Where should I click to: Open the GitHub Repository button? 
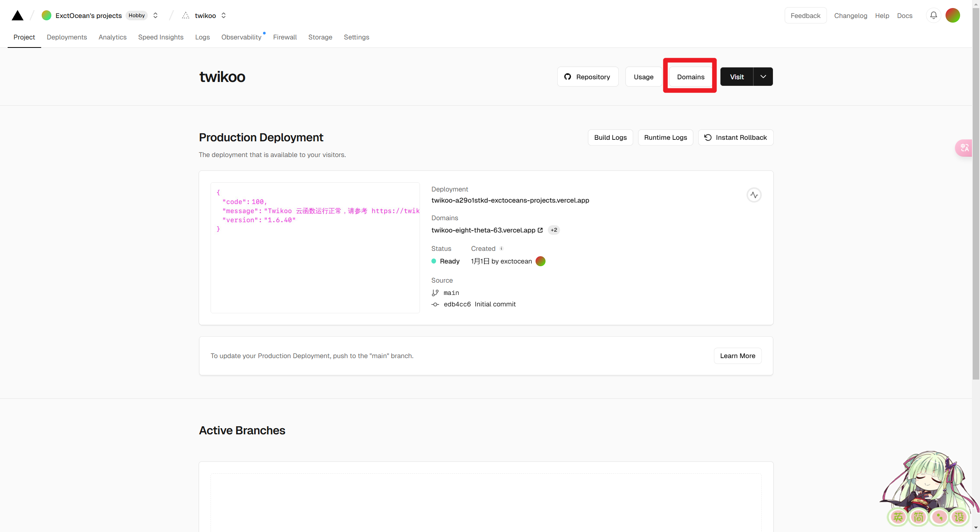pos(587,77)
